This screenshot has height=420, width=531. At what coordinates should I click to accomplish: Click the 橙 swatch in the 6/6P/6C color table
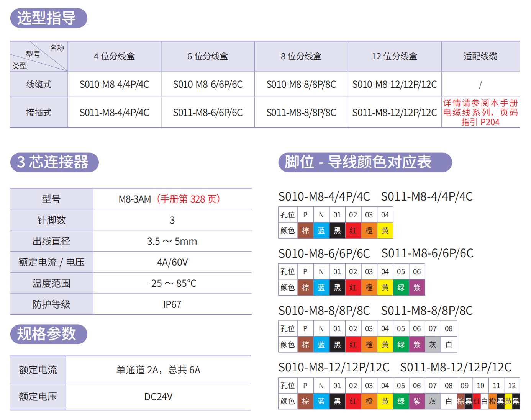pyautogui.click(x=369, y=288)
